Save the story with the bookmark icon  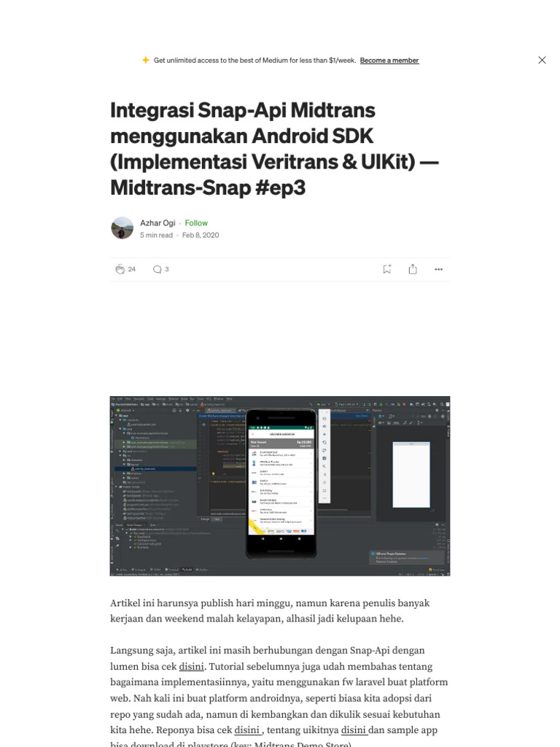click(x=387, y=269)
